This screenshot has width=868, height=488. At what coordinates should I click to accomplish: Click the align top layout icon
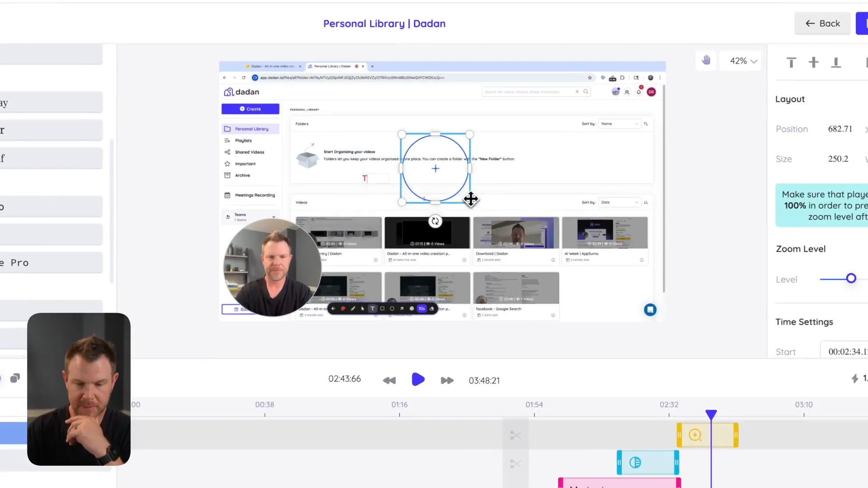[x=791, y=62]
